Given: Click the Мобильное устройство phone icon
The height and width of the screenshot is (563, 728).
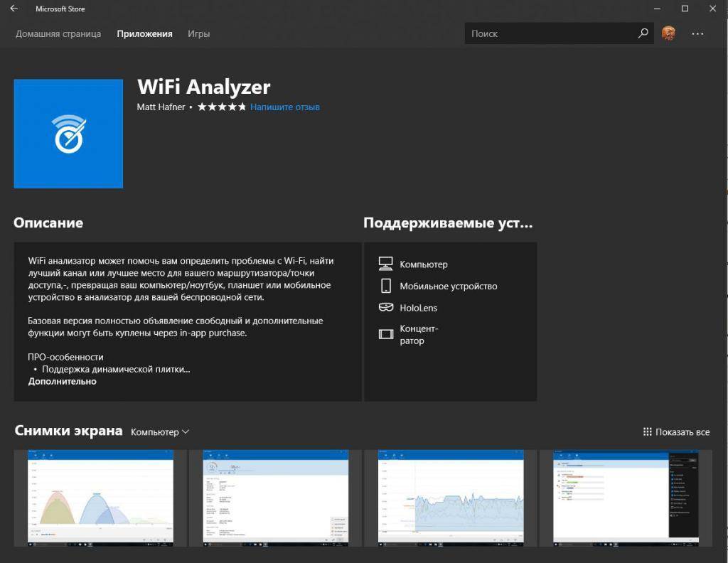Looking at the screenshot, I should click(x=386, y=286).
